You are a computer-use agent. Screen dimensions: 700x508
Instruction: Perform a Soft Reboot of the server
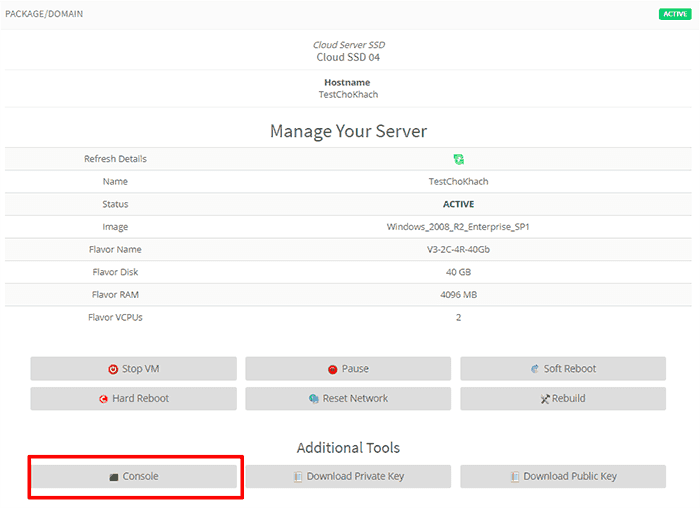coord(563,369)
